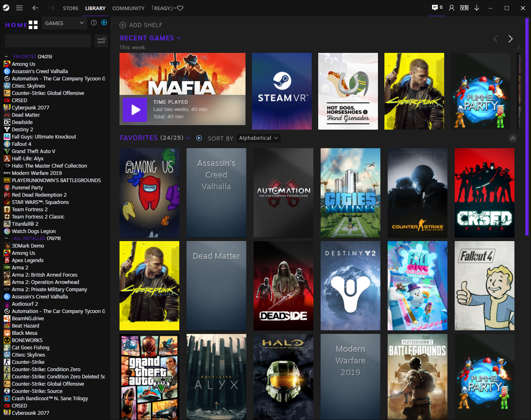The height and width of the screenshot is (420, 531).
Task: Open the Alphabetical sort dropdown
Action: click(258, 138)
